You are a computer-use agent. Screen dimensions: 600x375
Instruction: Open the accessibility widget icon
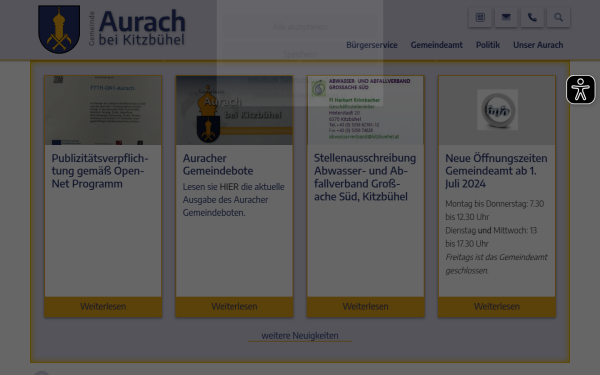(x=580, y=90)
